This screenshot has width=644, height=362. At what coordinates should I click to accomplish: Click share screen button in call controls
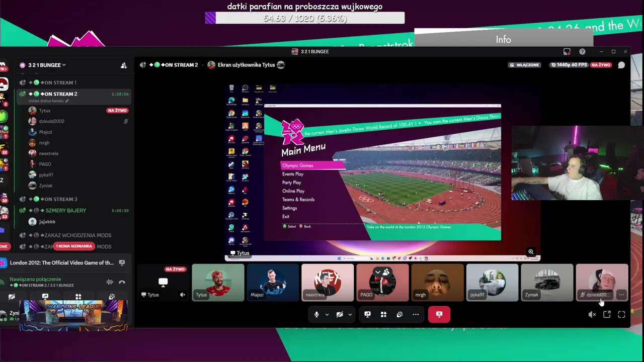pyautogui.click(x=367, y=314)
